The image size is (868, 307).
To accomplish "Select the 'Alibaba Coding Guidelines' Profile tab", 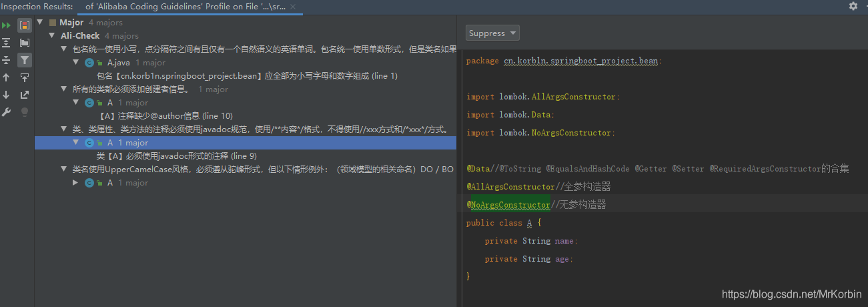I will [190, 7].
